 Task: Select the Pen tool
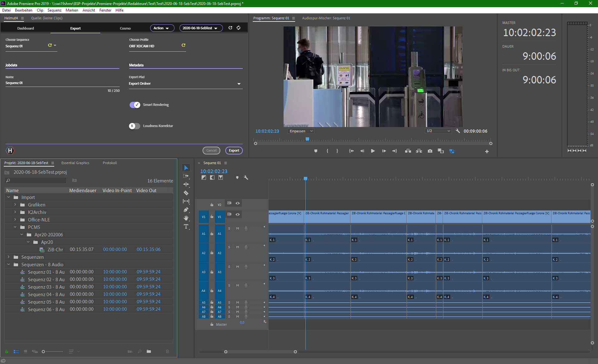pos(186,210)
